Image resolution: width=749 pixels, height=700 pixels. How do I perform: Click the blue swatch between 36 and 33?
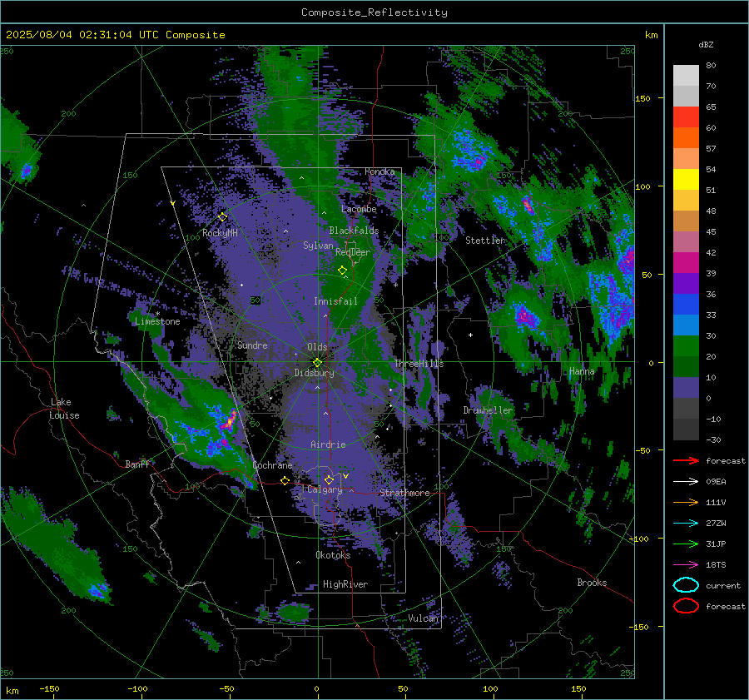[x=686, y=305]
